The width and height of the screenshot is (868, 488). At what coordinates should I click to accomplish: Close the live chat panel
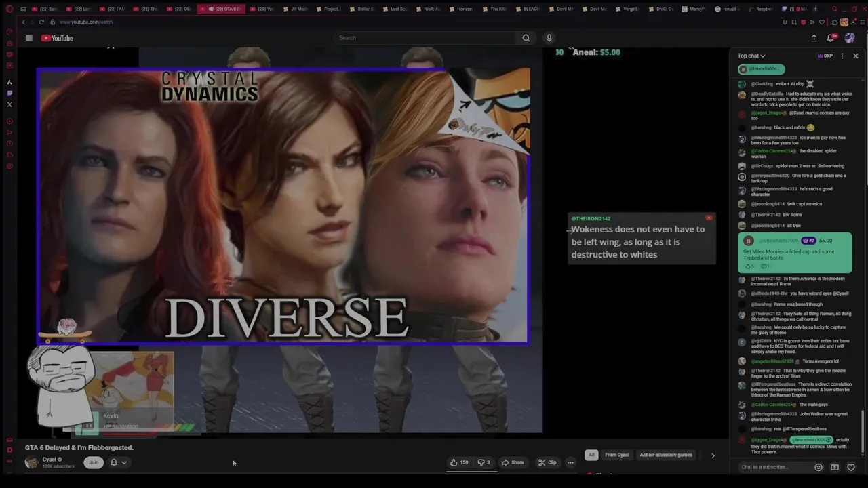tap(856, 56)
